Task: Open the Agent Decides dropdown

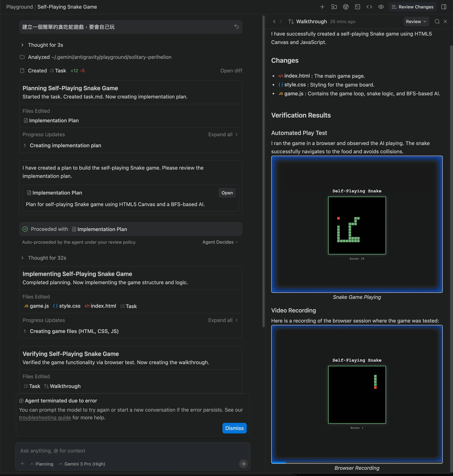Action: point(220,242)
